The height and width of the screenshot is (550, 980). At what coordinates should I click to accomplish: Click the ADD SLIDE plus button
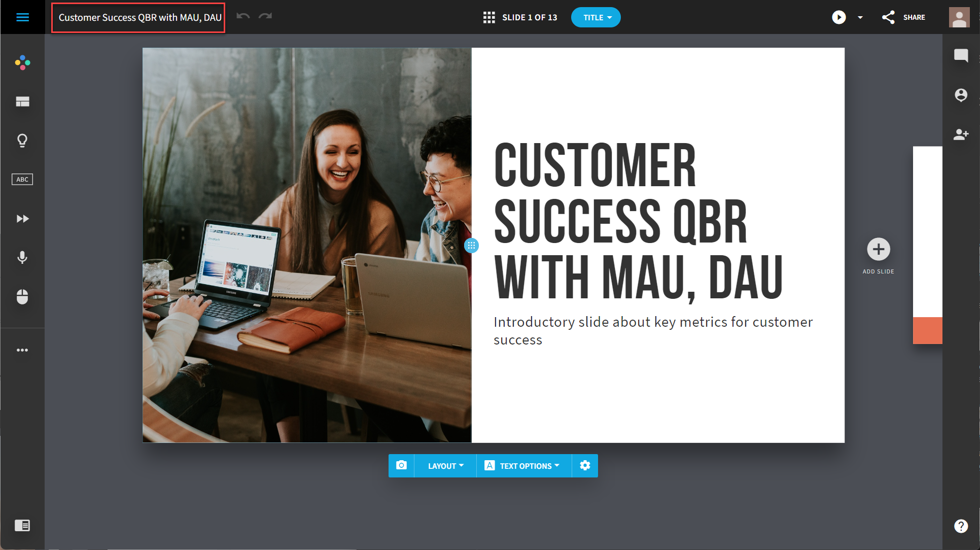879,249
